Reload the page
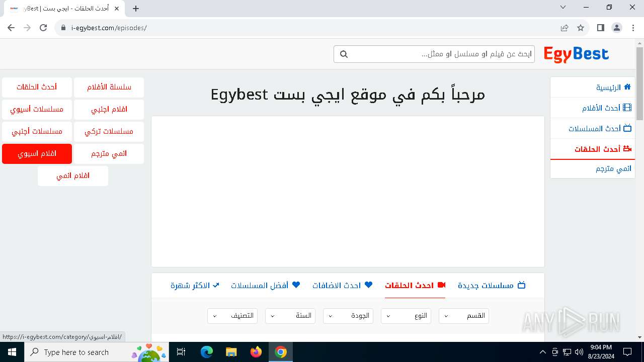The height and width of the screenshot is (362, 644). [43, 28]
